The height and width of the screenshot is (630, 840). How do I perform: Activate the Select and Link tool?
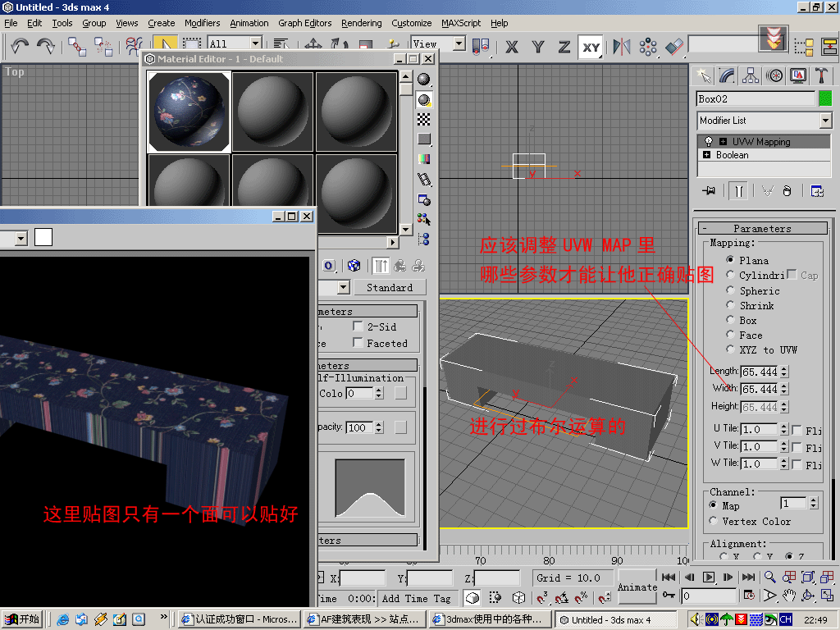(76, 47)
